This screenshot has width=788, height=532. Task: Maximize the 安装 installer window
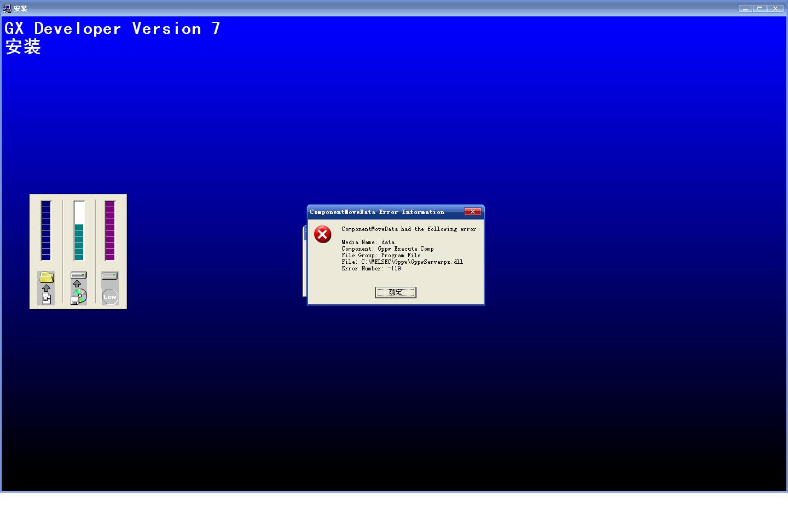coord(760,8)
